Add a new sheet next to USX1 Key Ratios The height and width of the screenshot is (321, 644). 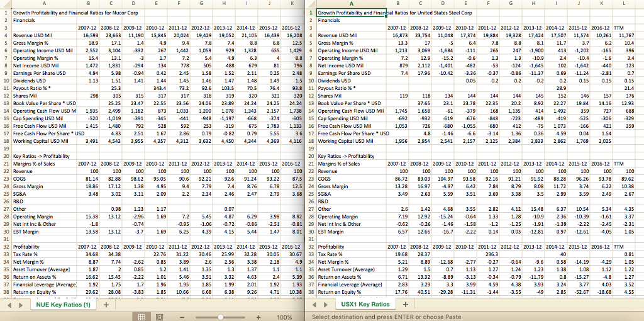(406, 305)
